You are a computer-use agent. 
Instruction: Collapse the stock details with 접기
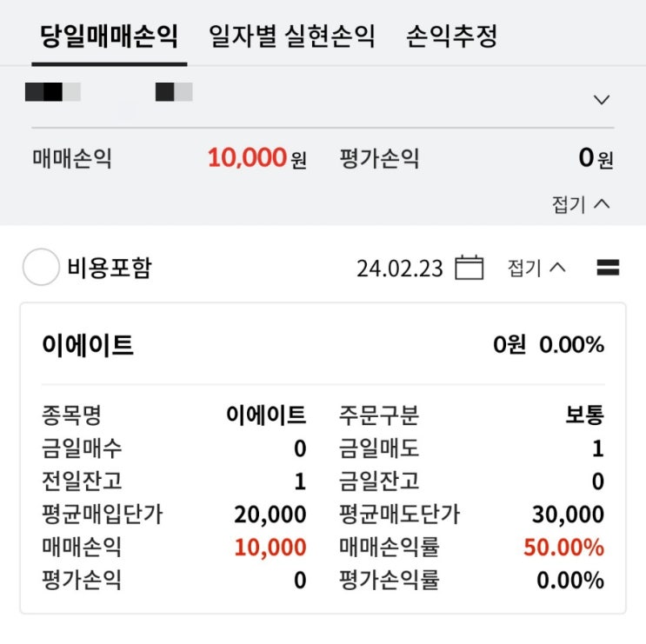(536, 268)
